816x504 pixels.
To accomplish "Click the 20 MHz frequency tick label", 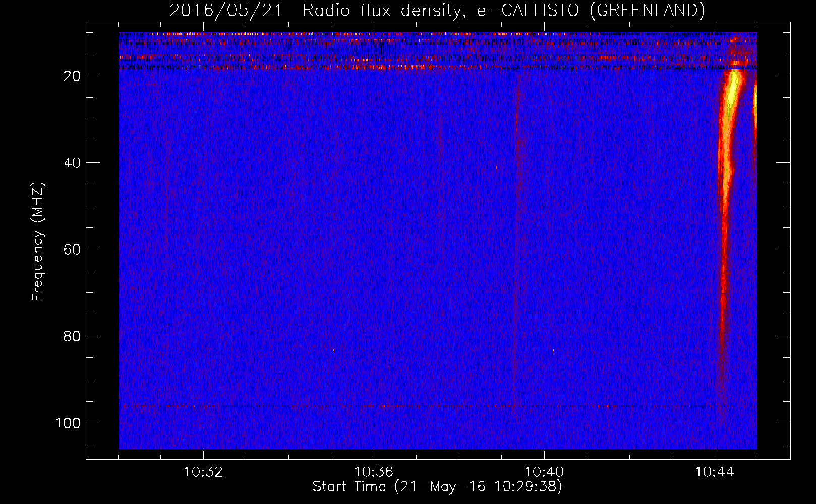I will 72,76.
